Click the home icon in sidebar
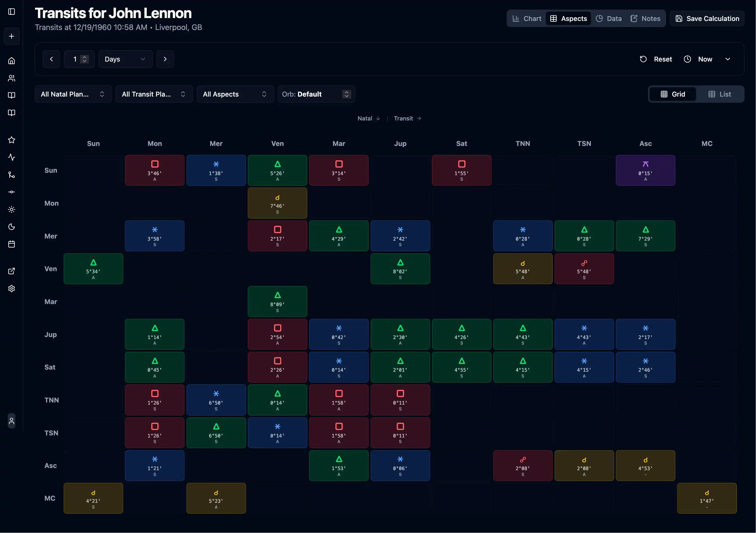Viewport: 756px width, 533px height. [11, 61]
